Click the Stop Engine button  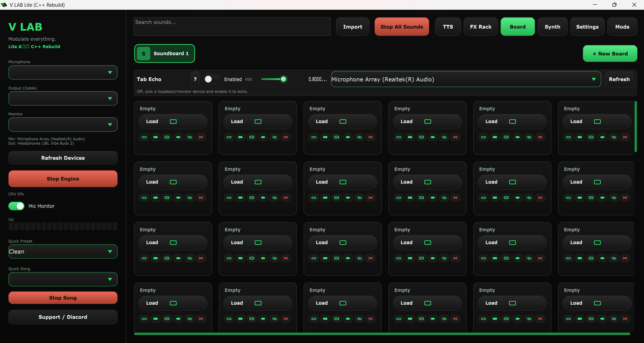click(x=63, y=179)
